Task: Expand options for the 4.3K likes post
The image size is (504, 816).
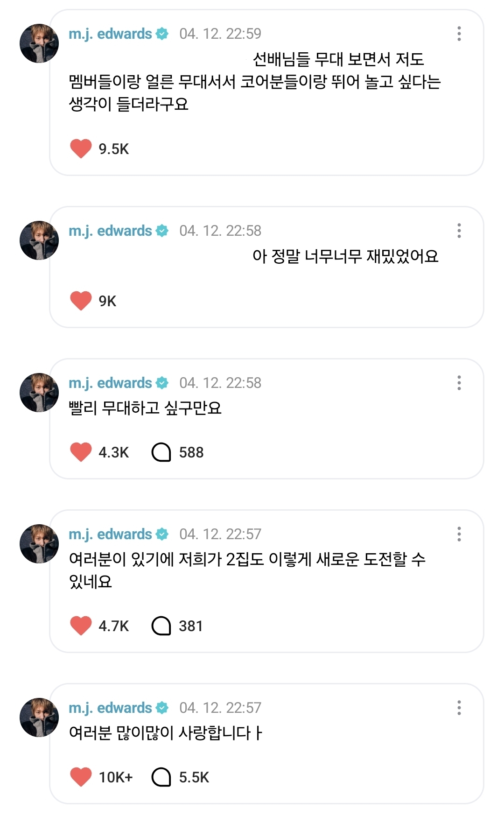Action: [x=459, y=383]
